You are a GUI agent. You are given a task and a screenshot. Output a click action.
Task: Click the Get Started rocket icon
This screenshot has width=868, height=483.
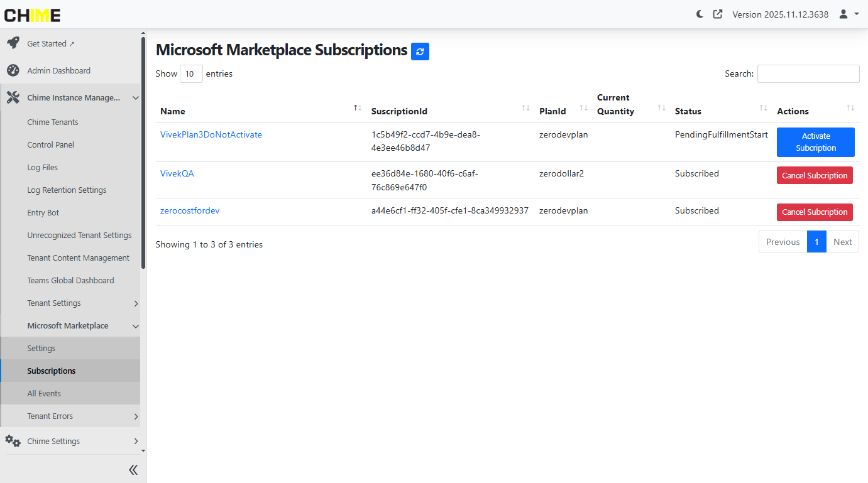pos(13,43)
